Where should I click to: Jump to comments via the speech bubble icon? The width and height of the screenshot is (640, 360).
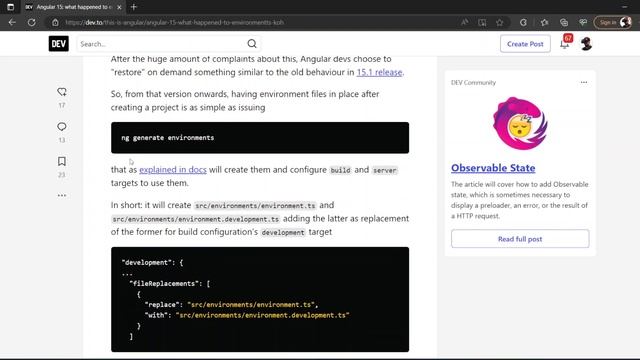coord(62,127)
